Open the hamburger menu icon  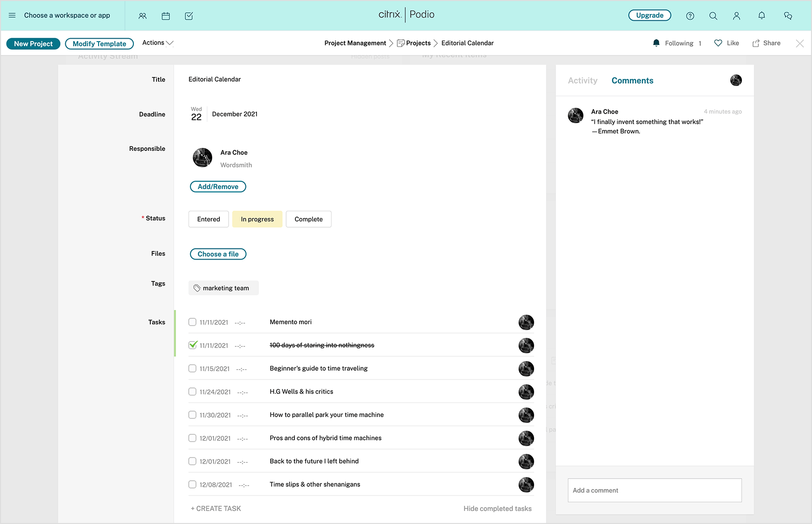12,15
